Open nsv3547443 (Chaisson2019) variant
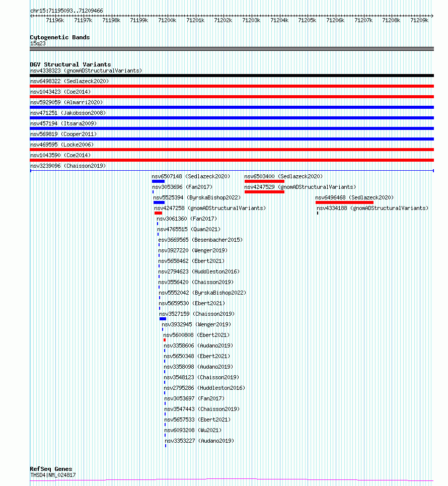The width and height of the screenshot is (448, 486). tap(202, 409)
